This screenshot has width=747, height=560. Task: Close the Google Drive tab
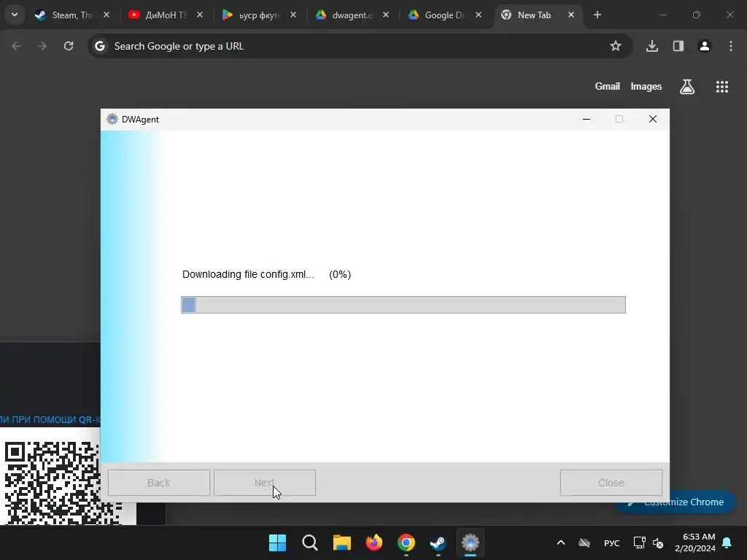click(479, 15)
